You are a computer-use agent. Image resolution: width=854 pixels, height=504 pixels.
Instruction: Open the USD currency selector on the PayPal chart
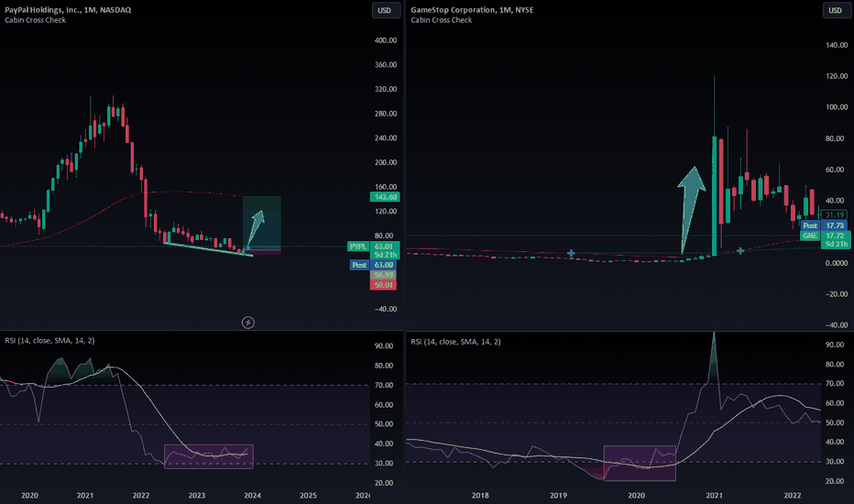click(386, 10)
